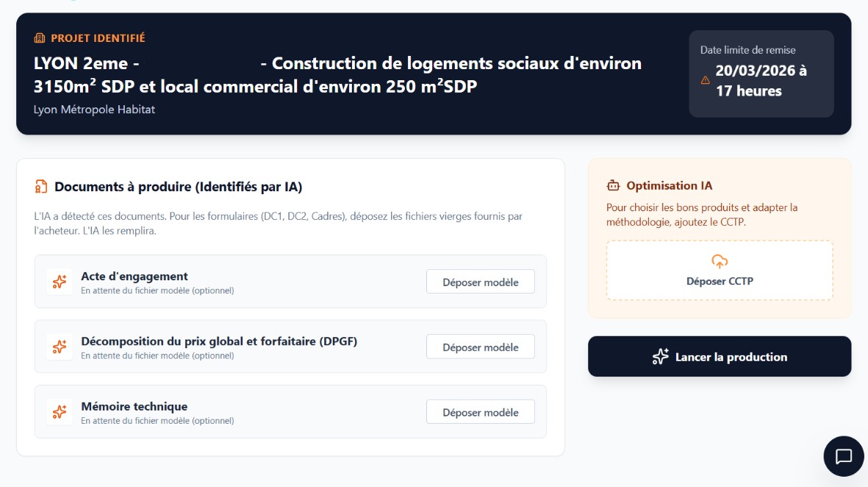Click sparkle icon in Lancer la production
The image size is (868, 487).
pos(661,357)
